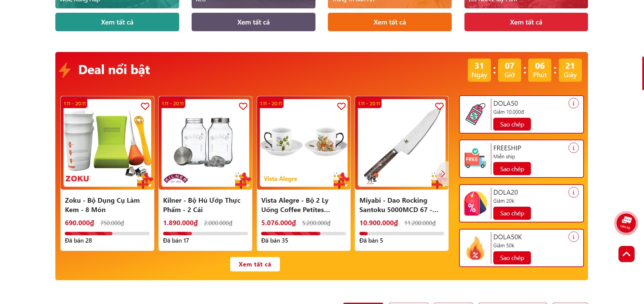
Task: Show info for DOLA50 coupon
Action: [574, 103]
